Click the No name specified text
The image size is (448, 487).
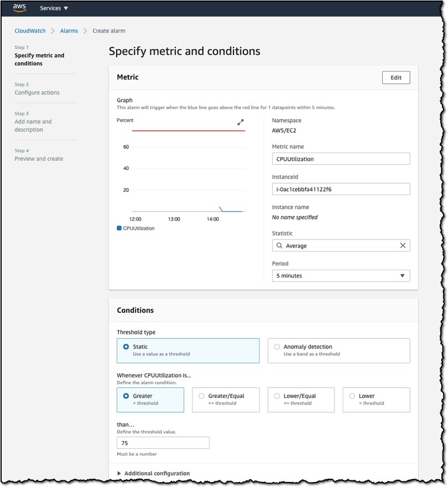point(295,217)
